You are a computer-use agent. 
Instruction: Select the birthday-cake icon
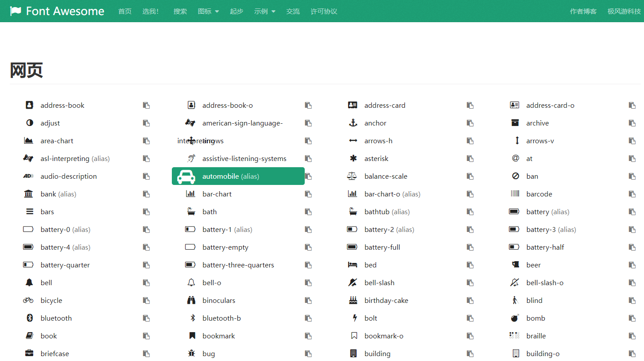(353, 300)
